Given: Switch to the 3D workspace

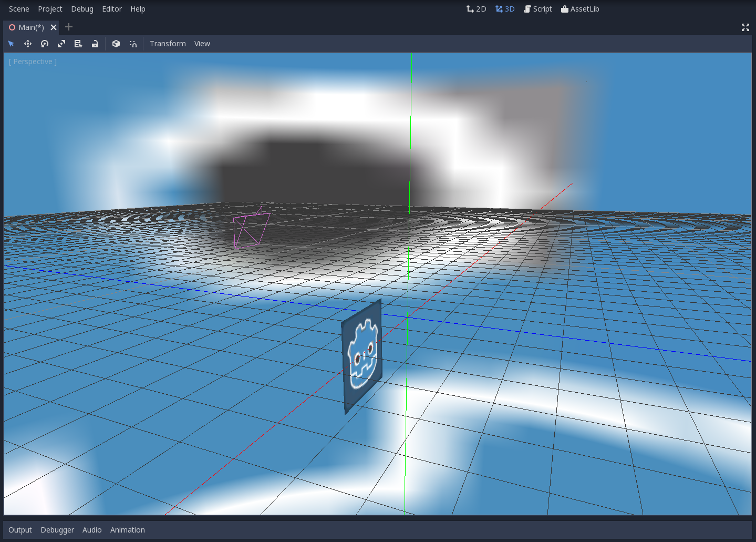Looking at the screenshot, I should pos(505,9).
